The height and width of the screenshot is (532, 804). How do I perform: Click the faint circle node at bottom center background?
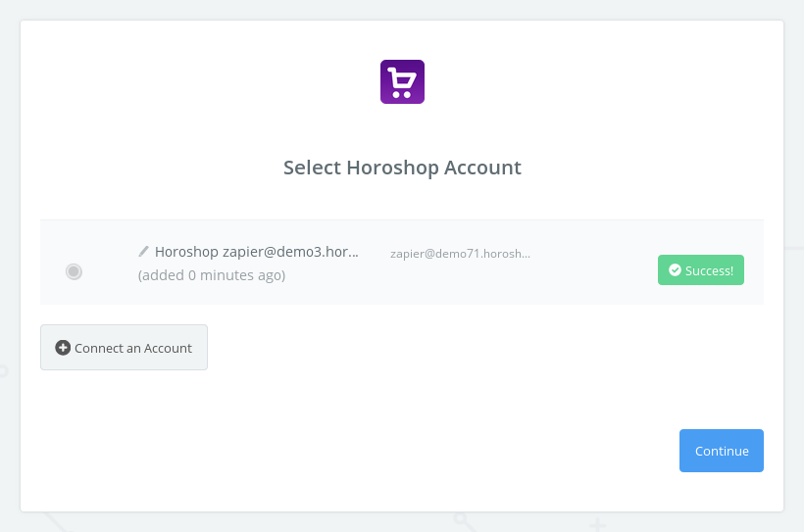460,519
